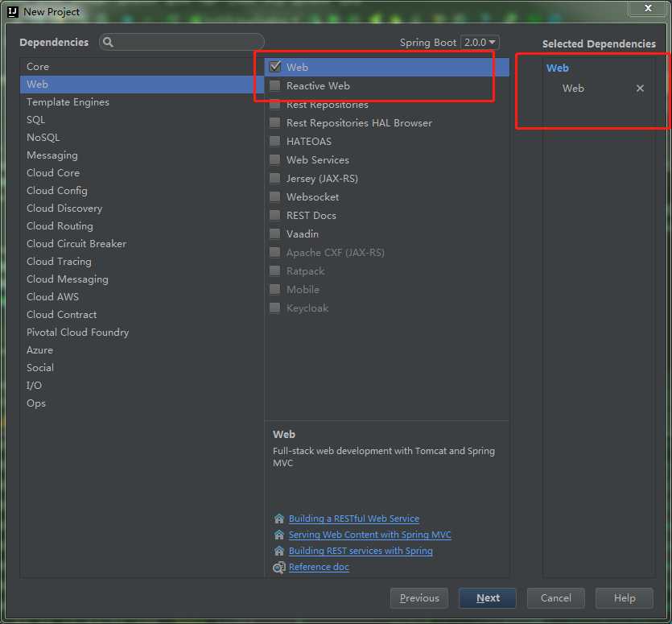Check the Ratpack checkbox
Screen dimensions: 672x624
tap(275, 271)
